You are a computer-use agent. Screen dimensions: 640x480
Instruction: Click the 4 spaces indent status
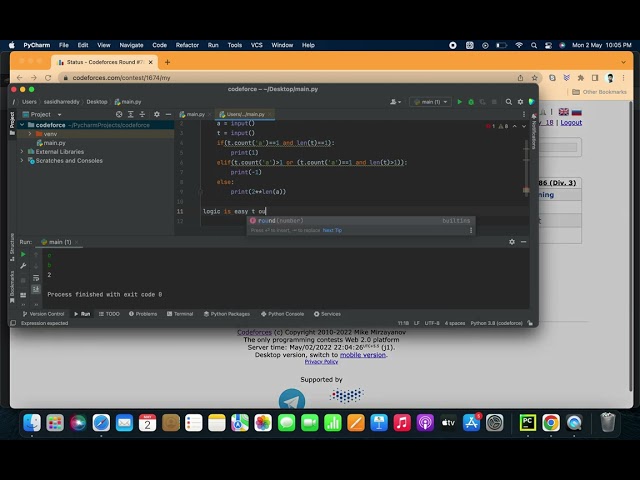pyautogui.click(x=455, y=323)
